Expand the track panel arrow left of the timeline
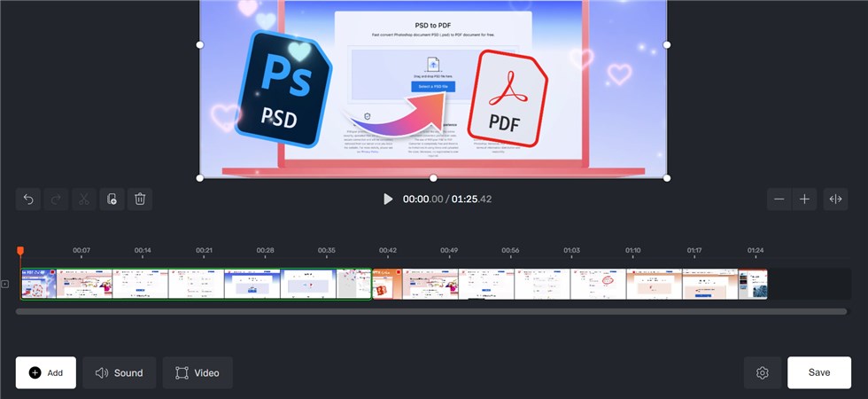Viewport: 868px width, 399px height. click(4, 285)
